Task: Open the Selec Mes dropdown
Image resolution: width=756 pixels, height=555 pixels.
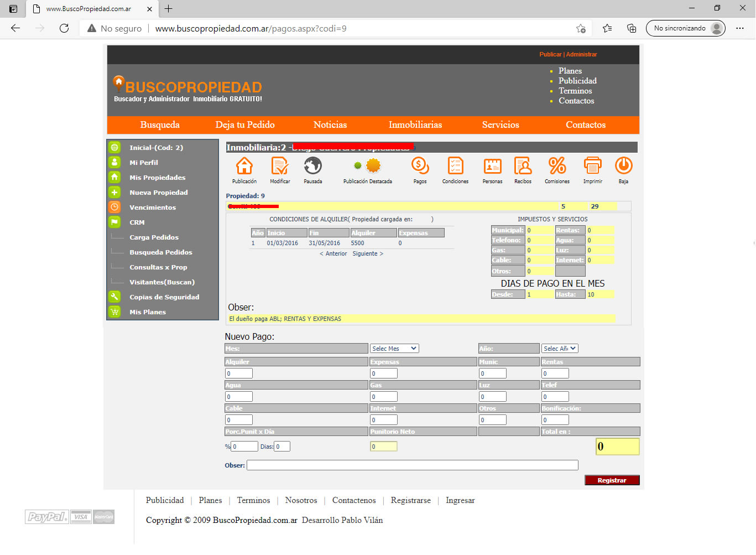Action: (x=395, y=349)
